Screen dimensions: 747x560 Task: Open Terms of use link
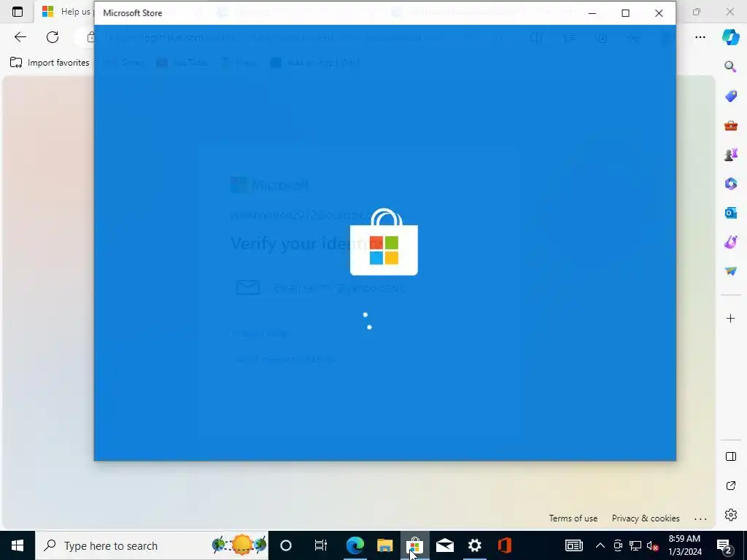click(573, 518)
